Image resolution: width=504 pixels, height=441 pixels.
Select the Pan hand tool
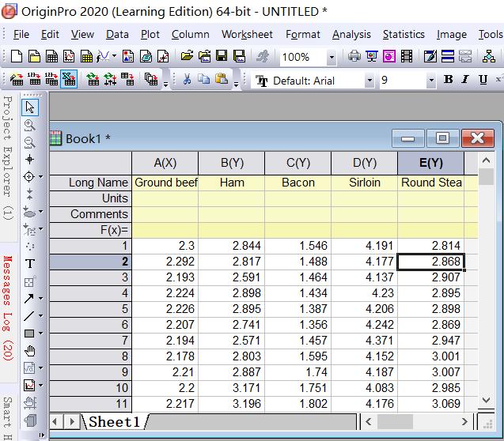tap(30, 350)
